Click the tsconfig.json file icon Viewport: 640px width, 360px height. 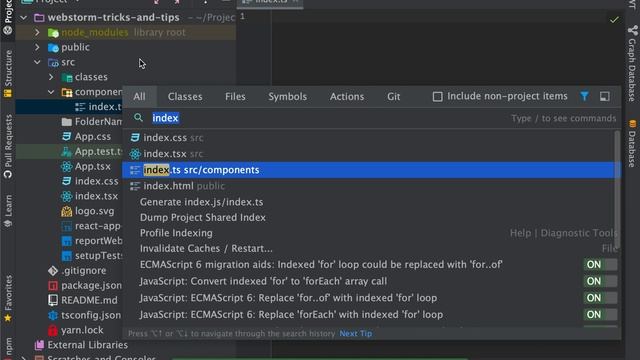[x=53, y=316]
